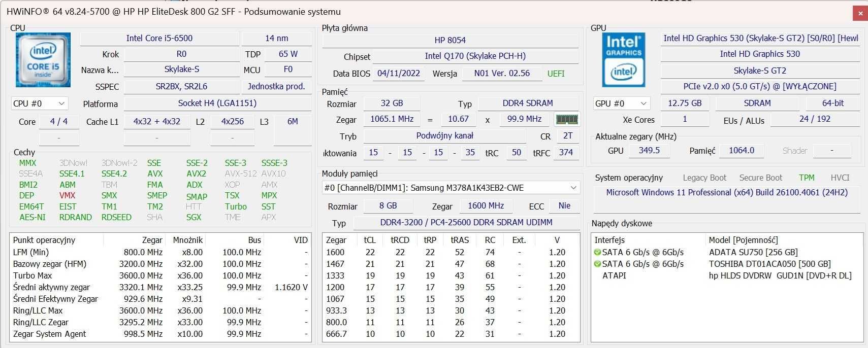868x348 pixels.
Task: Click the BIOS version N01 Ver. 02.56
Action: (x=502, y=74)
